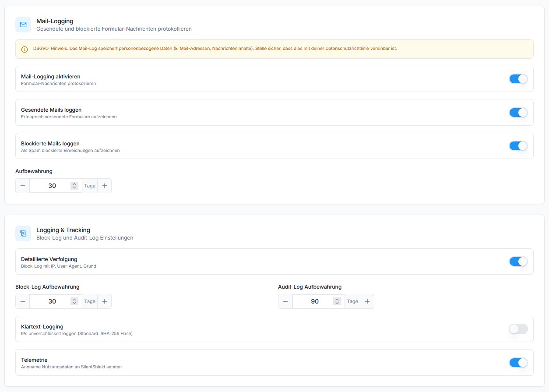The height and width of the screenshot is (392, 549).
Task: Click the DSGVO notice info icon
Action: (25, 49)
